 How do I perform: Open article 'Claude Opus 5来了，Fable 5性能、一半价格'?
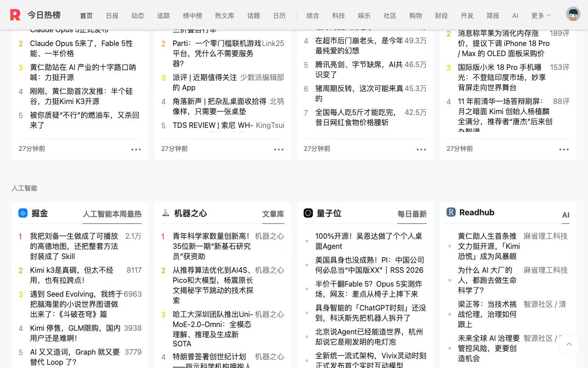click(81, 48)
